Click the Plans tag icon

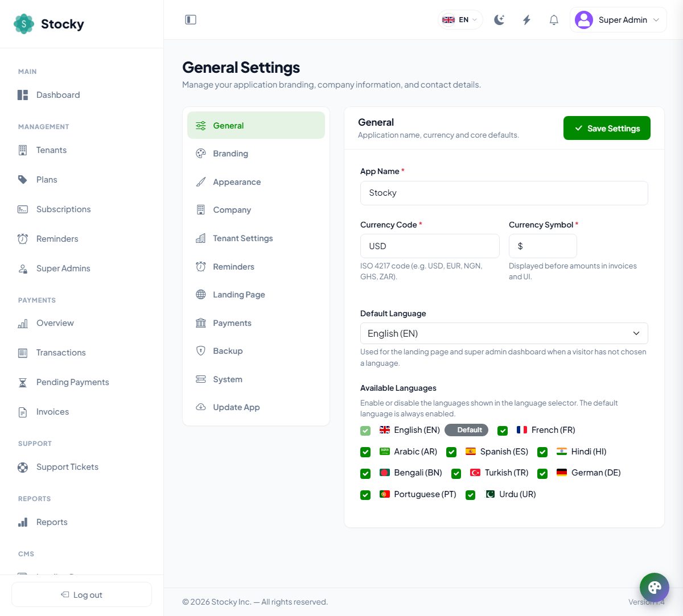tap(23, 180)
